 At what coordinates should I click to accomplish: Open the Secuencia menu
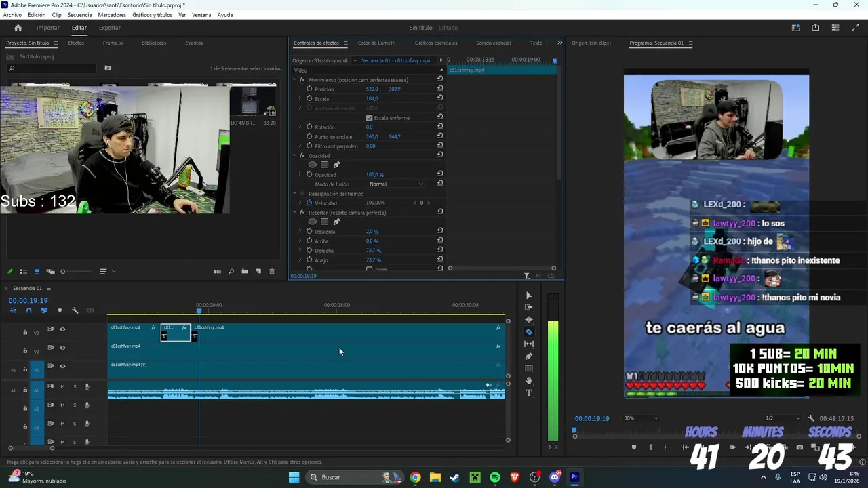tap(79, 15)
